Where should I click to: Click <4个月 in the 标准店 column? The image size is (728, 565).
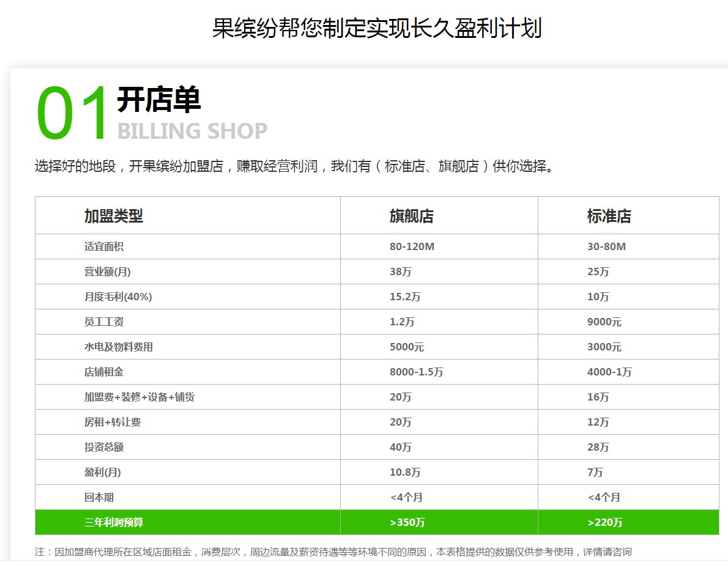point(604,497)
